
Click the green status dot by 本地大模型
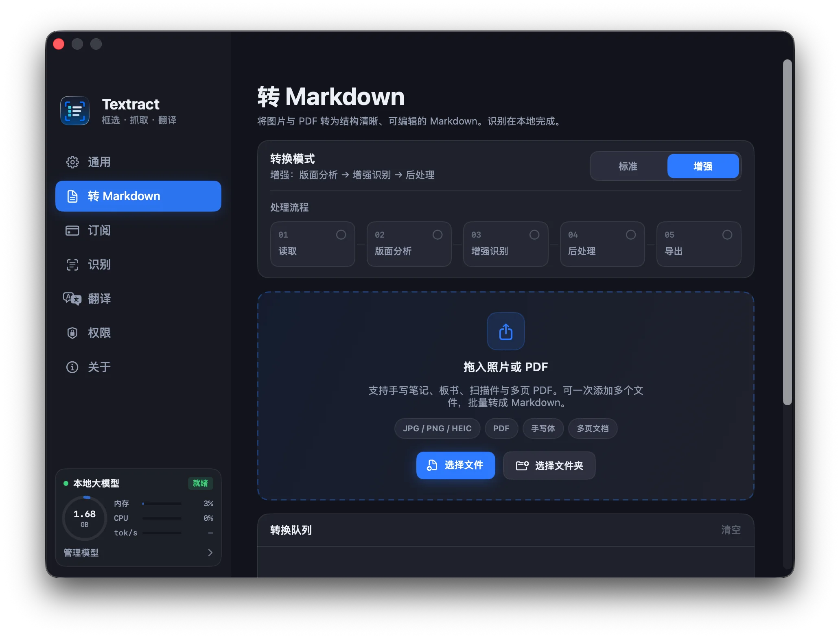tap(66, 483)
